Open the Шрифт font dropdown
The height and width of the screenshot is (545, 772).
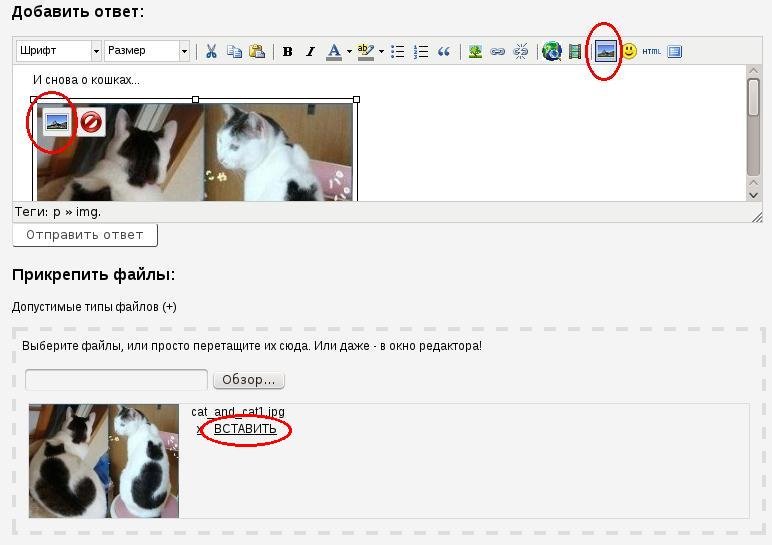tap(59, 51)
